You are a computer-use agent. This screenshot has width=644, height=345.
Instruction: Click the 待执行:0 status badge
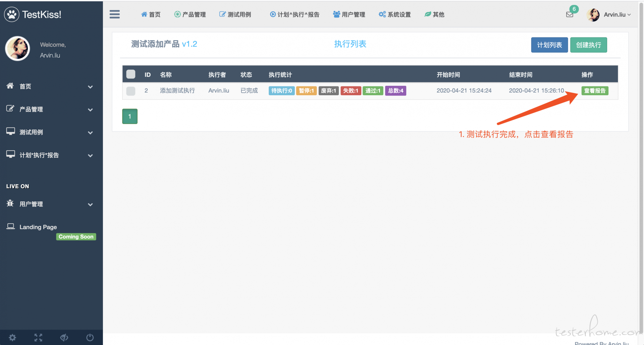click(281, 91)
